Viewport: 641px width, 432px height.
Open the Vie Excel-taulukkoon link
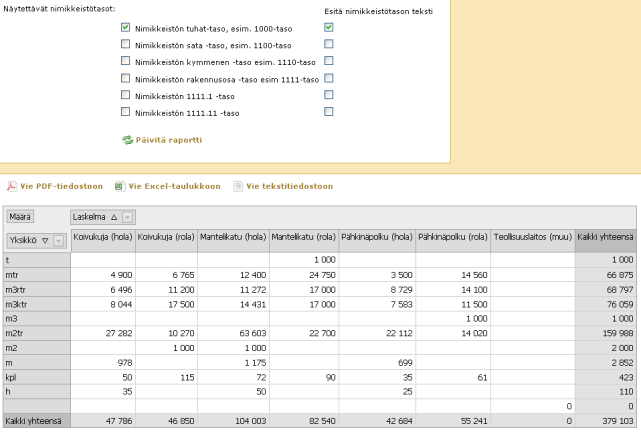[174, 186]
